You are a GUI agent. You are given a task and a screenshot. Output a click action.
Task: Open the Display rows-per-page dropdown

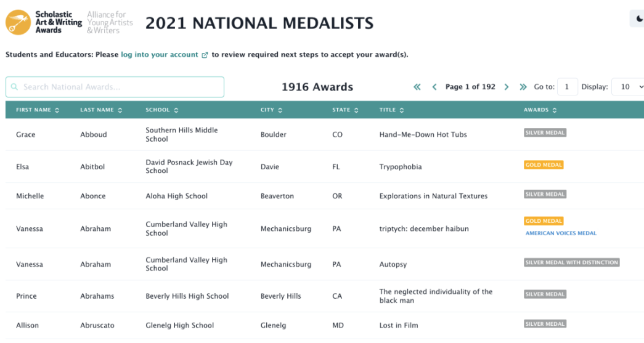click(x=627, y=87)
